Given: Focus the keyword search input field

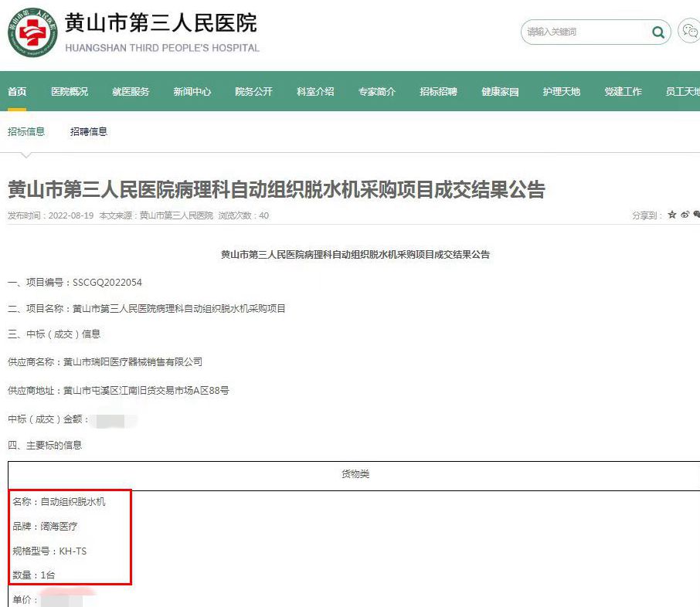Looking at the screenshot, I should (x=585, y=32).
